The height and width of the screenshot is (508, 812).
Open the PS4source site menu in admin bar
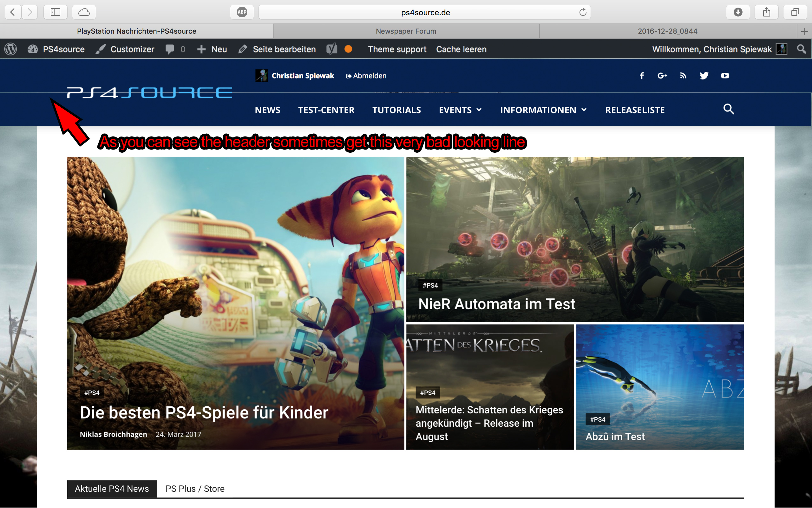click(56, 49)
